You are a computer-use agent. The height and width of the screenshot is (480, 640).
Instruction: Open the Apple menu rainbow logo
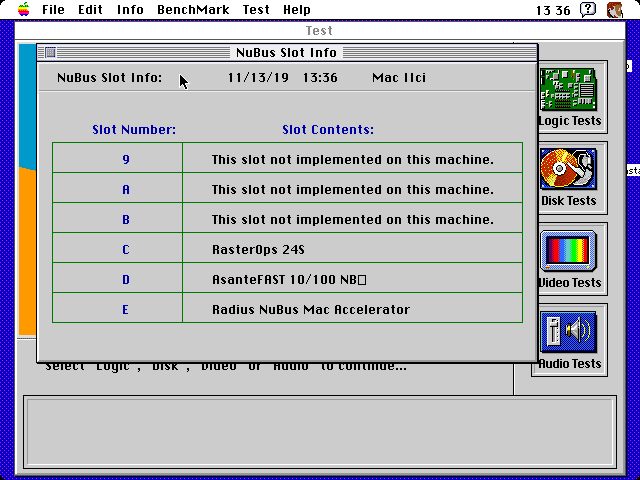[24, 9]
